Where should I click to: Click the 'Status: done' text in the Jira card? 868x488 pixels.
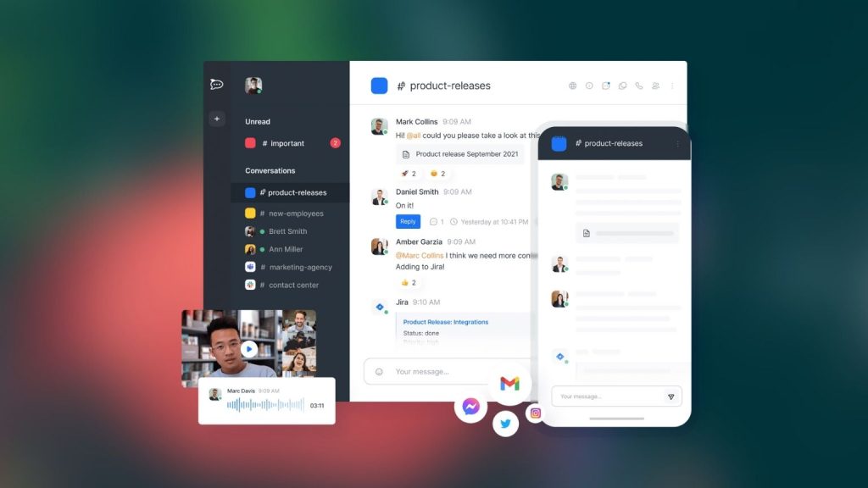pos(420,334)
